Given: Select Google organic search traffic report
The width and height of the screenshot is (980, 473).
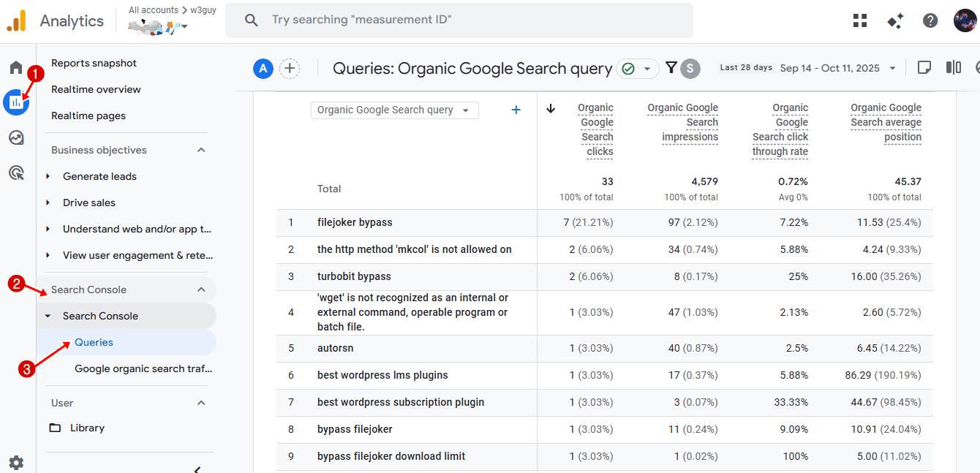Looking at the screenshot, I should point(143,368).
